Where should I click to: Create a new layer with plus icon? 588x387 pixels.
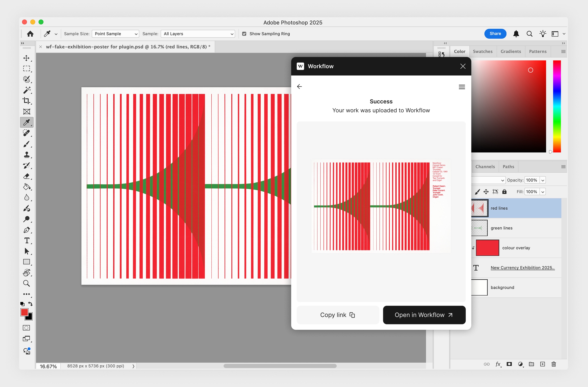click(x=543, y=364)
